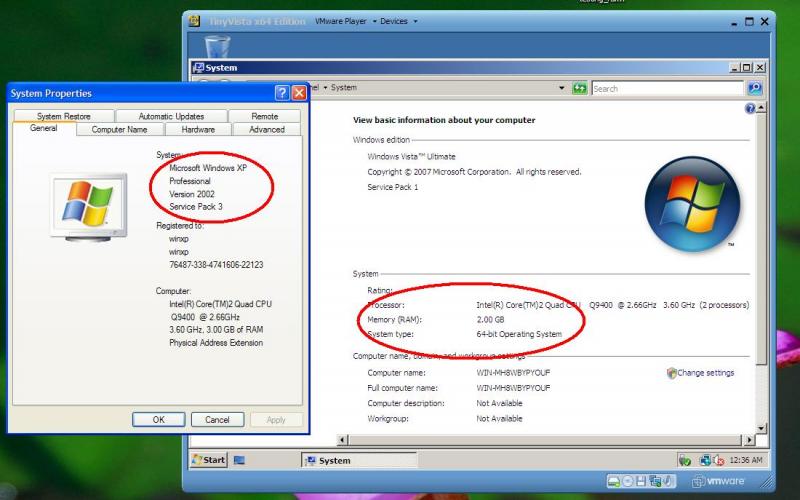The image size is (800, 500).
Task: Click the vertical scrollbar up arrow in the System window
Action: coord(761,108)
